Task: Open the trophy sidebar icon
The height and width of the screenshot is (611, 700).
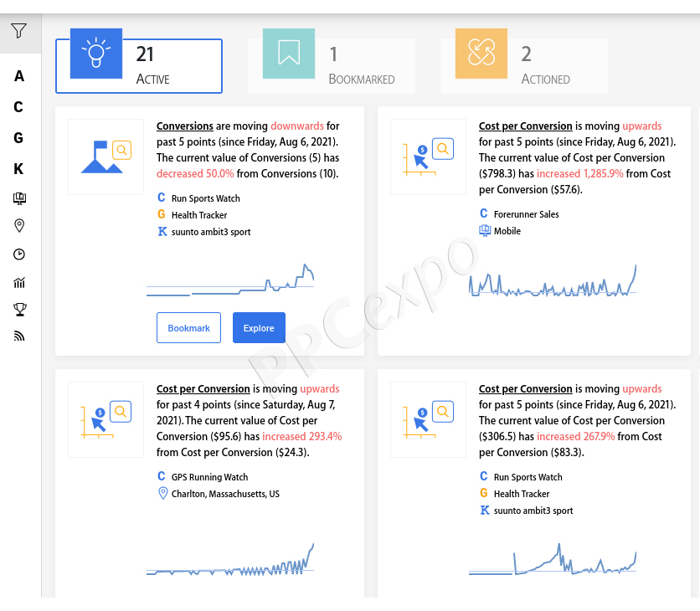Action: [x=19, y=310]
